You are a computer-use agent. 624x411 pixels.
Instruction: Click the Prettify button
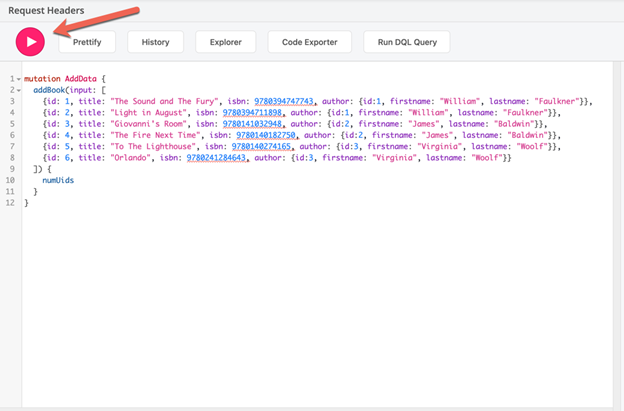(x=87, y=42)
